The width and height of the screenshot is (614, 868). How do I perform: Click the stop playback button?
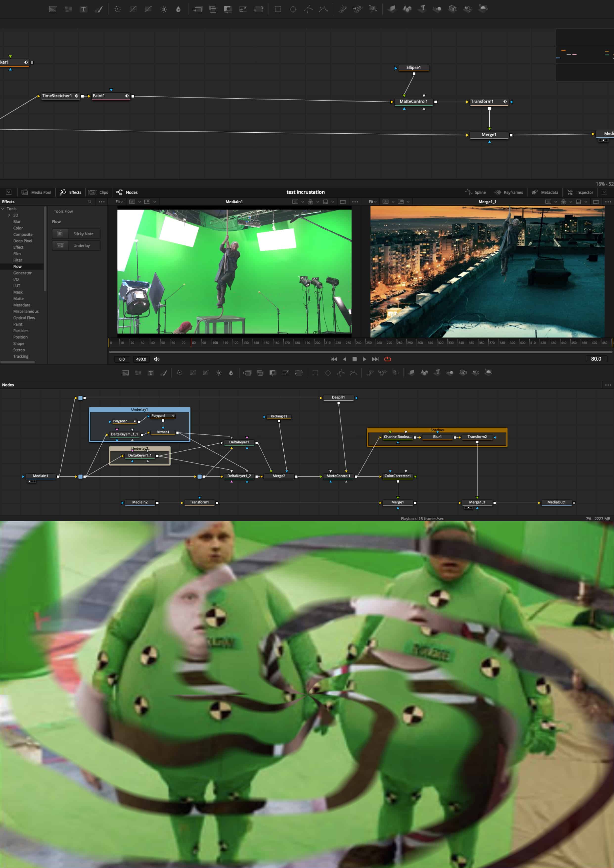(354, 359)
